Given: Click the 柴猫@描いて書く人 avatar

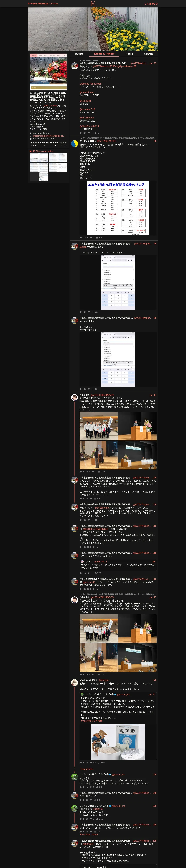Looking at the screenshot, I should click(x=75, y=682).
